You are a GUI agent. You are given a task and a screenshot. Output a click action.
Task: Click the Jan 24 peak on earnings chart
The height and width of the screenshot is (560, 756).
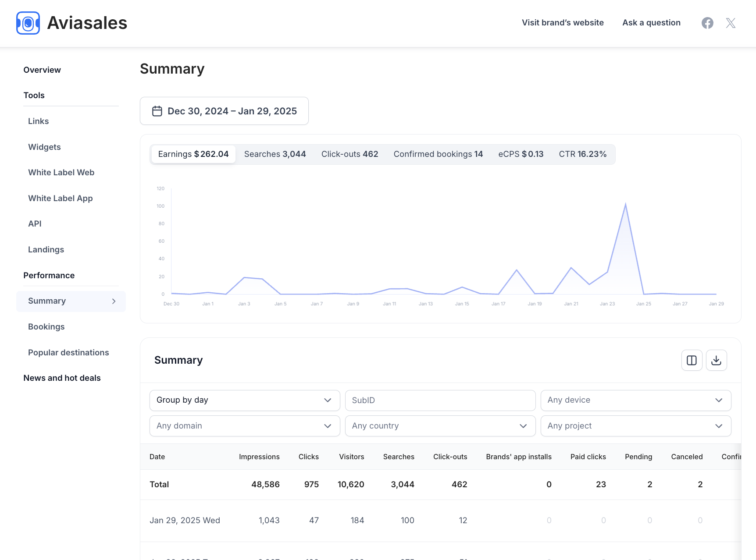click(625, 204)
